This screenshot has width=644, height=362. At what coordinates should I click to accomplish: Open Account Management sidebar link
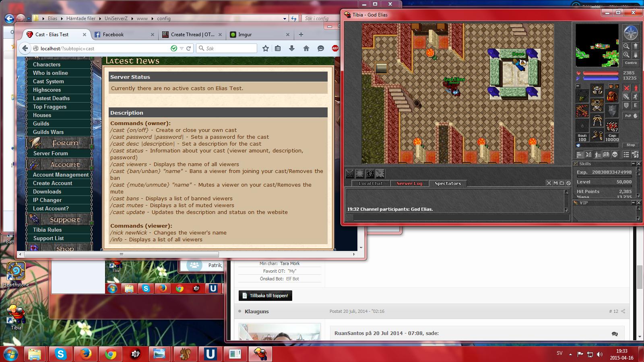(61, 175)
